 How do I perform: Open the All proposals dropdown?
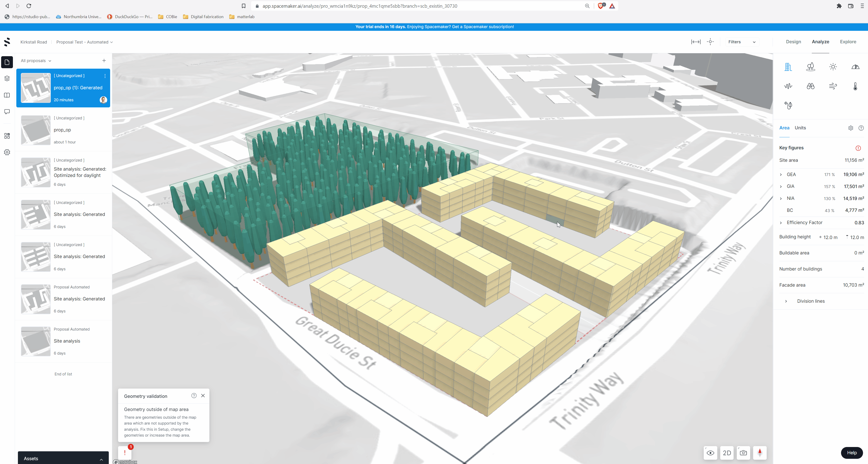[x=36, y=61]
